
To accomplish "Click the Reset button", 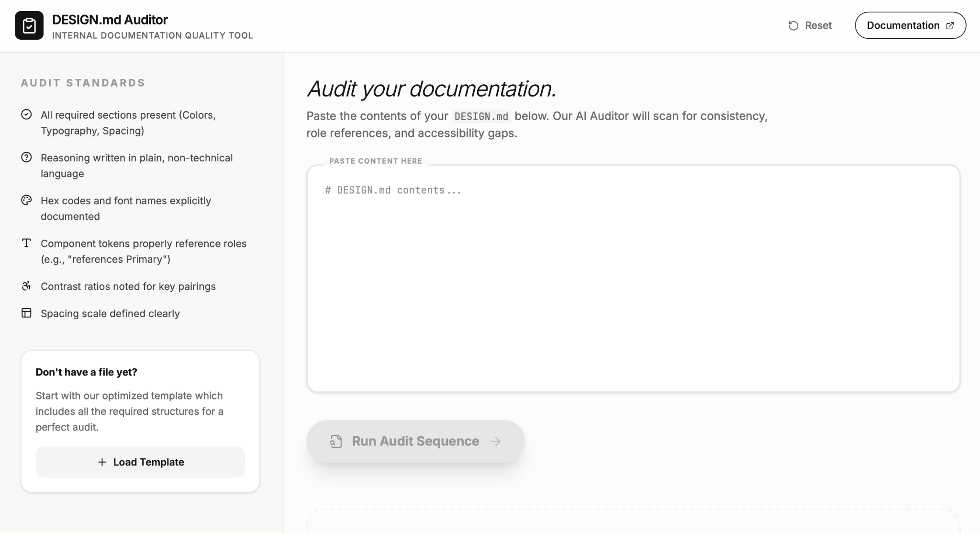I will [810, 25].
